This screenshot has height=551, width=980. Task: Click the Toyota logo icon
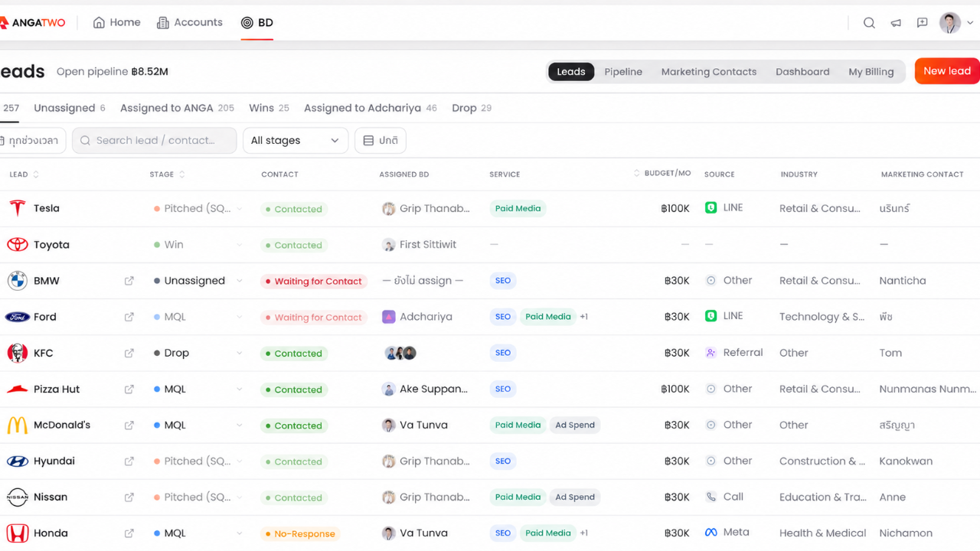coord(17,245)
